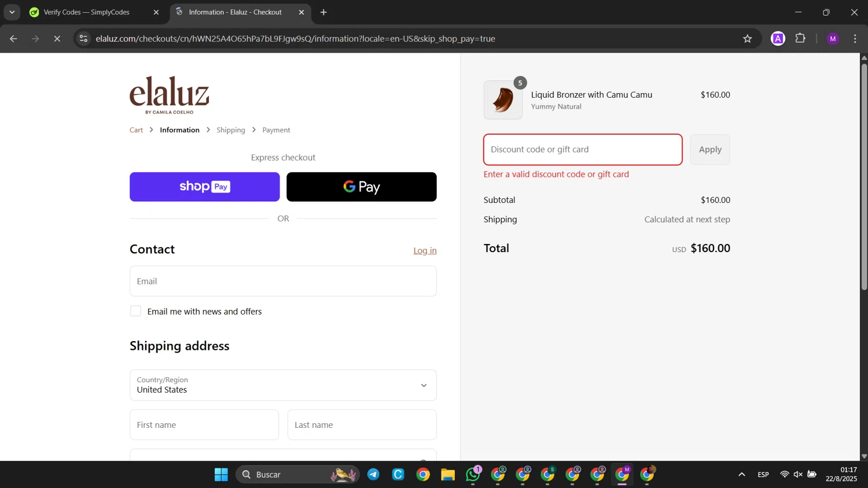This screenshot has height=488, width=868.
Task: Click the Email input field
Action: 283,281
